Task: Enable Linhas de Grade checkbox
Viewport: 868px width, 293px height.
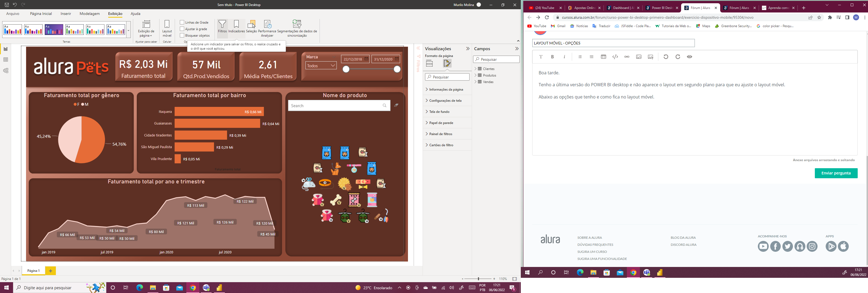Action: coord(182,22)
